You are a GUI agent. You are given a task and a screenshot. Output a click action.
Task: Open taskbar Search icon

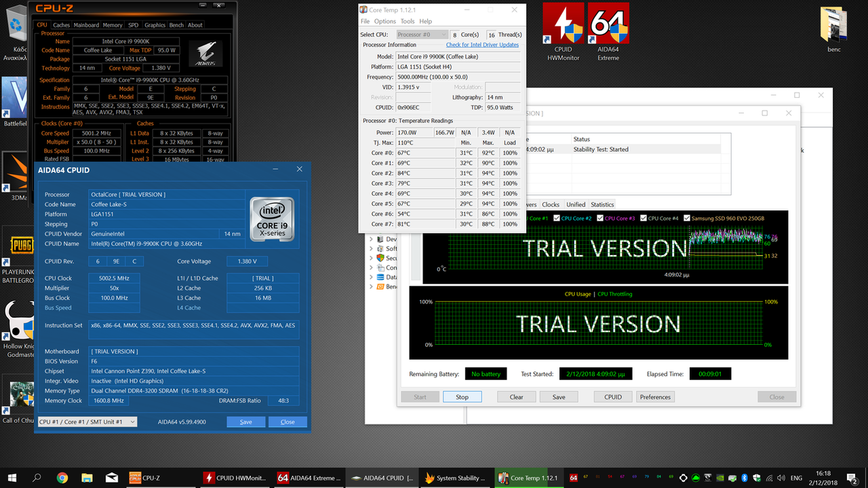(x=37, y=478)
